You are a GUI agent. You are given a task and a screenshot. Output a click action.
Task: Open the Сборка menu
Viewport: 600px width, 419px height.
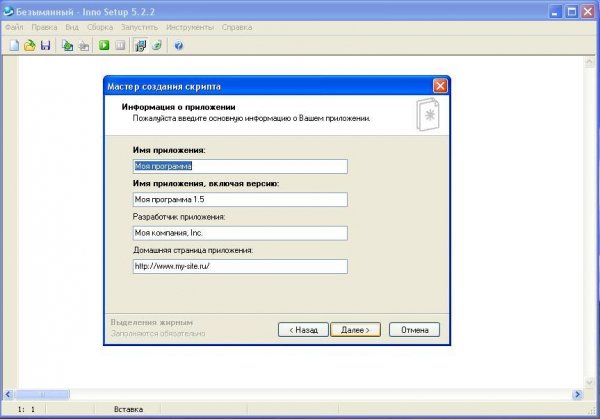[x=100, y=27]
